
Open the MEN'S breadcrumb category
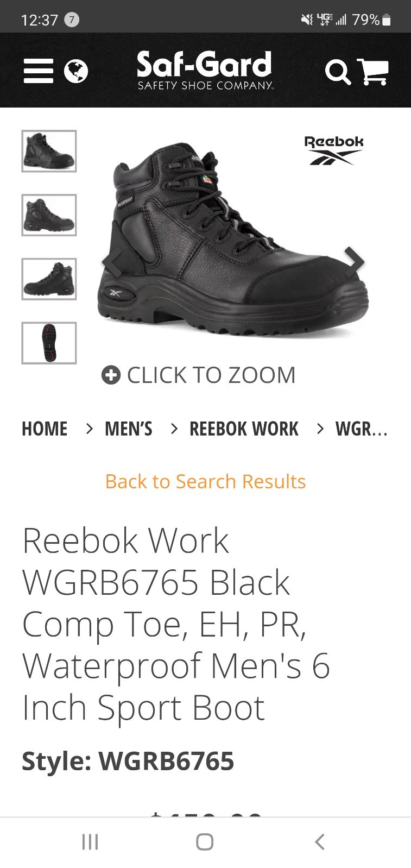click(x=129, y=429)
